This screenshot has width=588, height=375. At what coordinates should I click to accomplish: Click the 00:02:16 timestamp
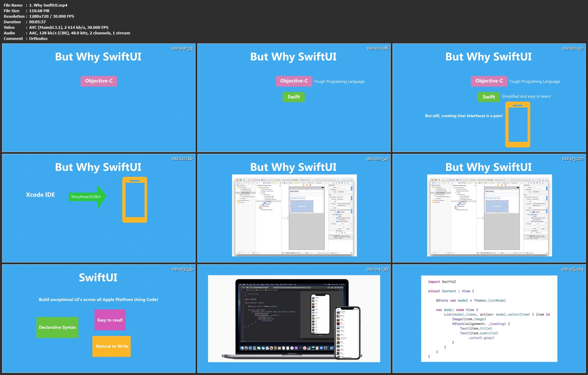[182, 159]
